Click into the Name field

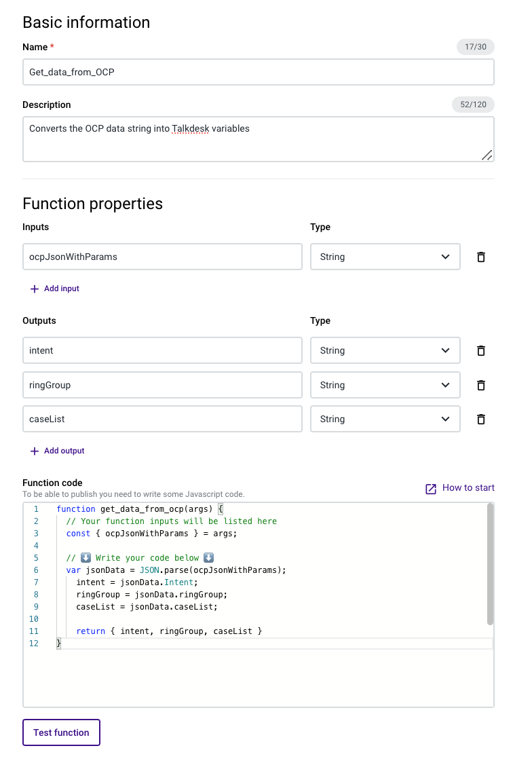pos(258,72)
